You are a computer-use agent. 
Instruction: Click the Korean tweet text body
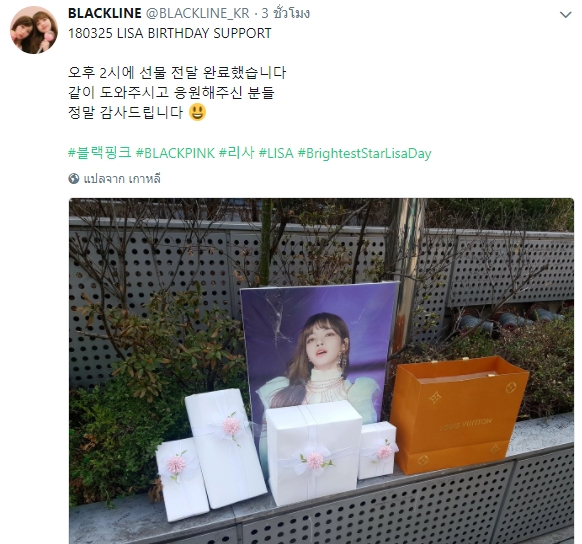[177, 92]
